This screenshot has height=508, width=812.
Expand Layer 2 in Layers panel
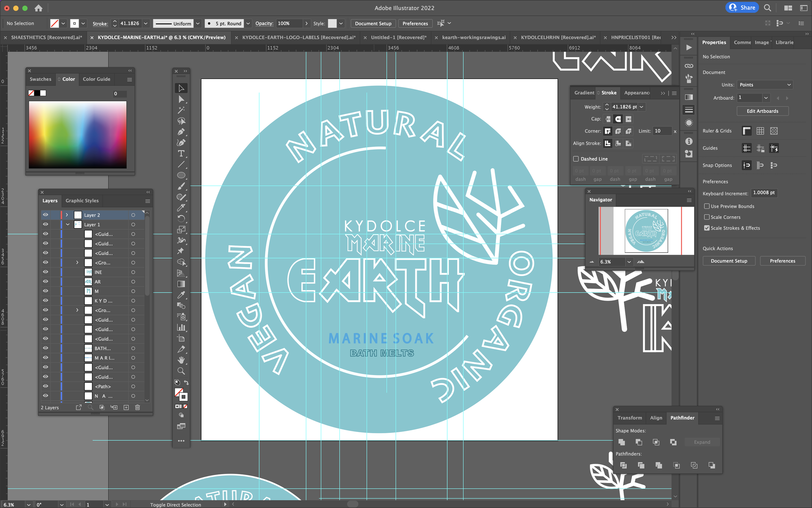(67, 215)
